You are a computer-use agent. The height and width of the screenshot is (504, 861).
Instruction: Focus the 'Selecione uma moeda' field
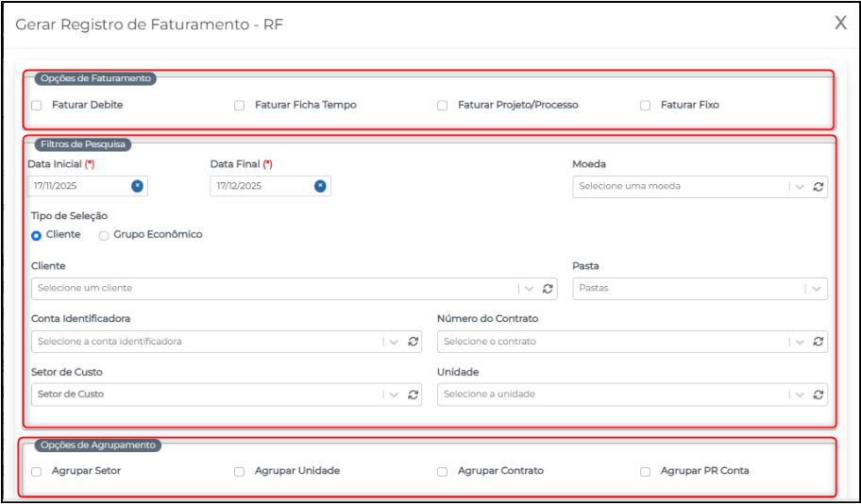[x=701, y=187]
